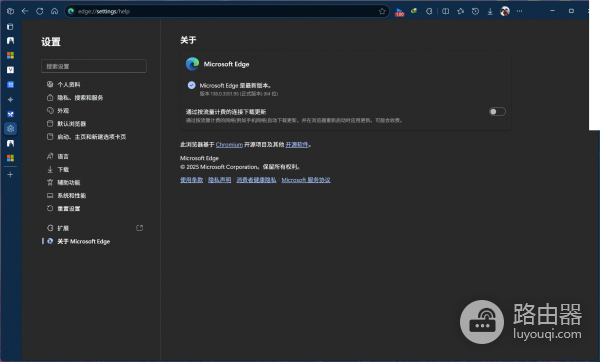Viewport: 600px width, 362px height.
Task: Switch to the blue pinwheel tab
Action: click(10, 114)
